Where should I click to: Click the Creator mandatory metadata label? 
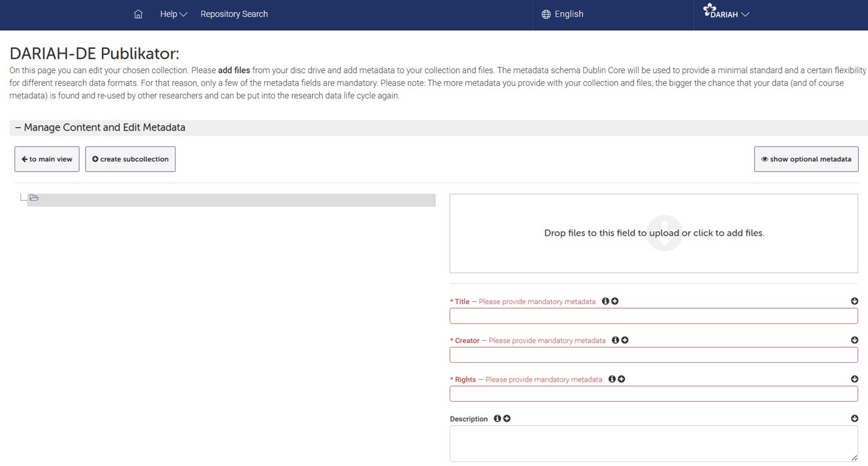528,341
